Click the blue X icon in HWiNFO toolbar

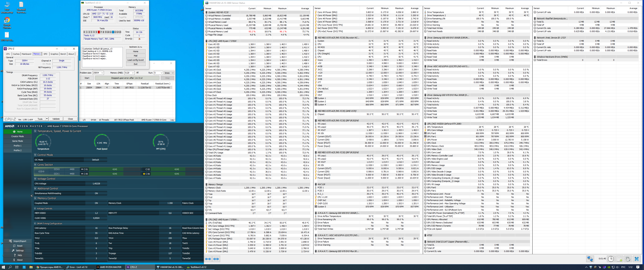click(x=637, y=259)
